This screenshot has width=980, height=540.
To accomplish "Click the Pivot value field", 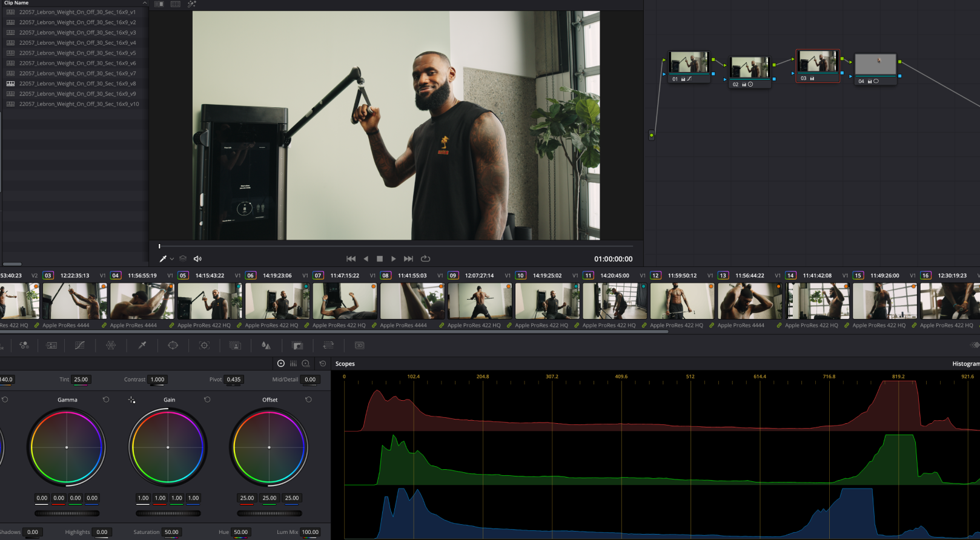I will pyautogui.click(x=234, y=380).
